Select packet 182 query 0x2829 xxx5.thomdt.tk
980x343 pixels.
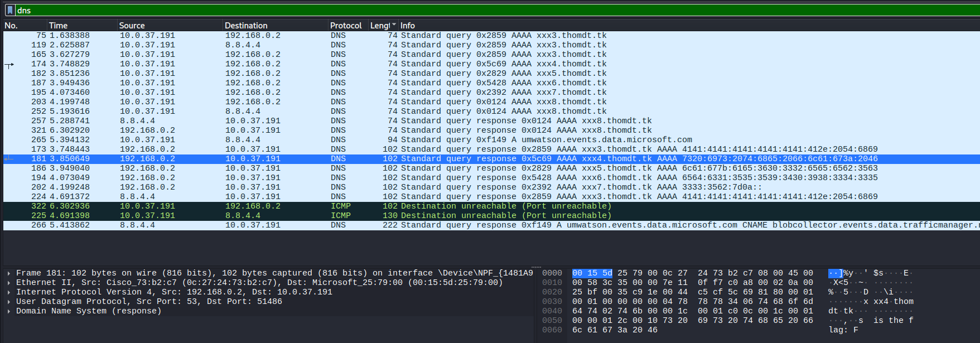click(x=491, y=74)
